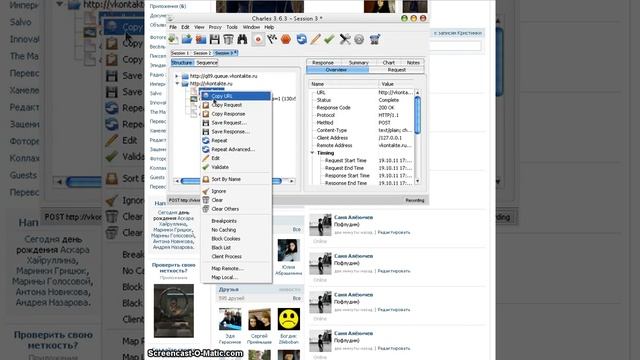The height and width of the screenshot is (360, 640).
Task: Click the last blue bin toolbar icon
Action: tap(375, 39)
